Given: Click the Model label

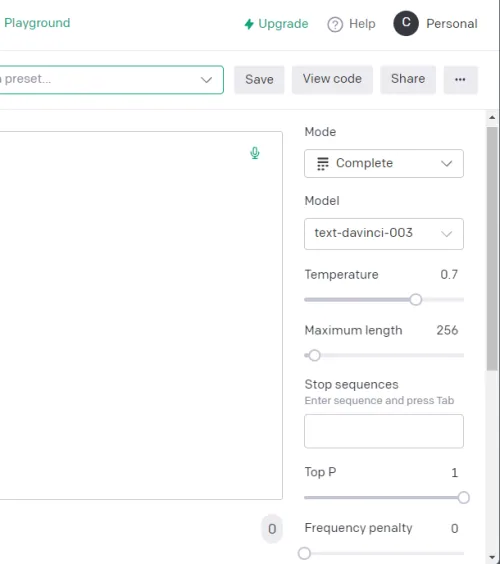Looking at the screenshot, I should click(322, 201).
